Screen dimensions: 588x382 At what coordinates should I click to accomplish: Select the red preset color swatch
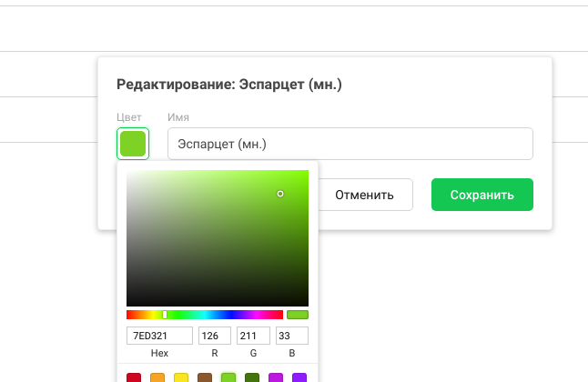tap(134, 377)
